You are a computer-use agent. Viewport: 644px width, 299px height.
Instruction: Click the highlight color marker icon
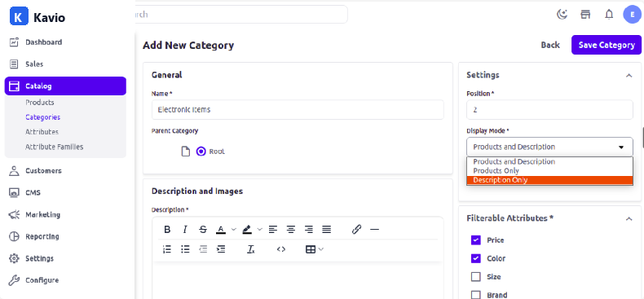(247, 229)
